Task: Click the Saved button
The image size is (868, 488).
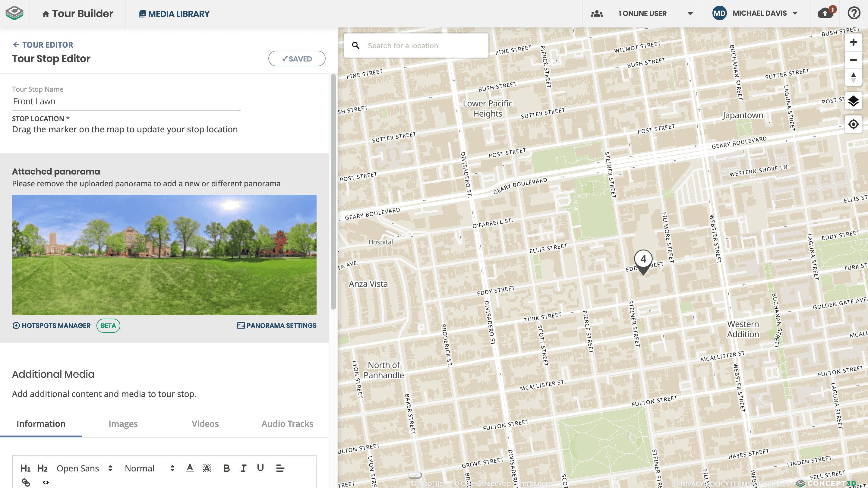Action: point(297,58)
